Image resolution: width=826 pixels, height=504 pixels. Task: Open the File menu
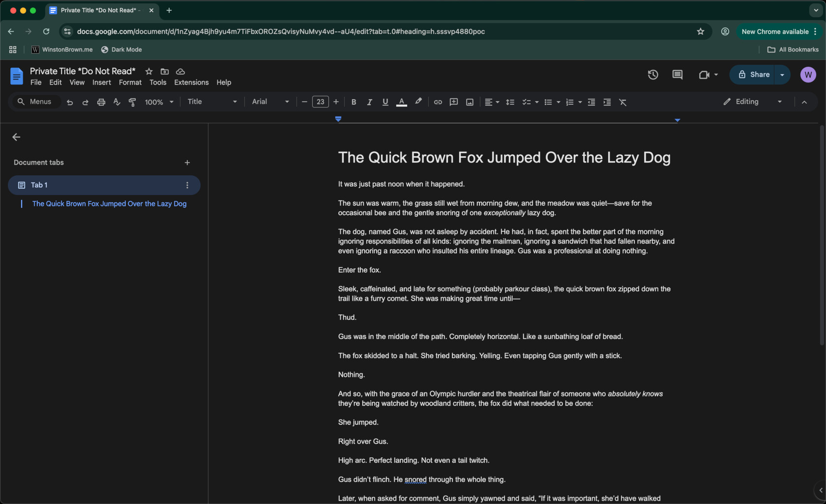[36, 83]
